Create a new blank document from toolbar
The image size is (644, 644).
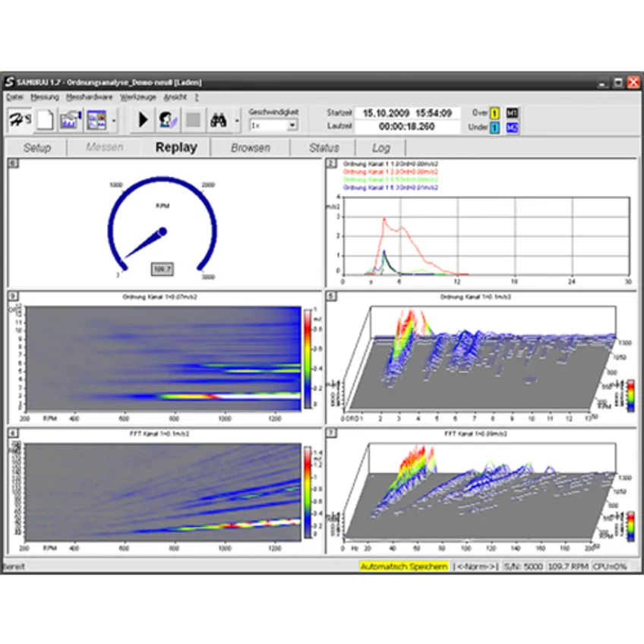[45, 120]
